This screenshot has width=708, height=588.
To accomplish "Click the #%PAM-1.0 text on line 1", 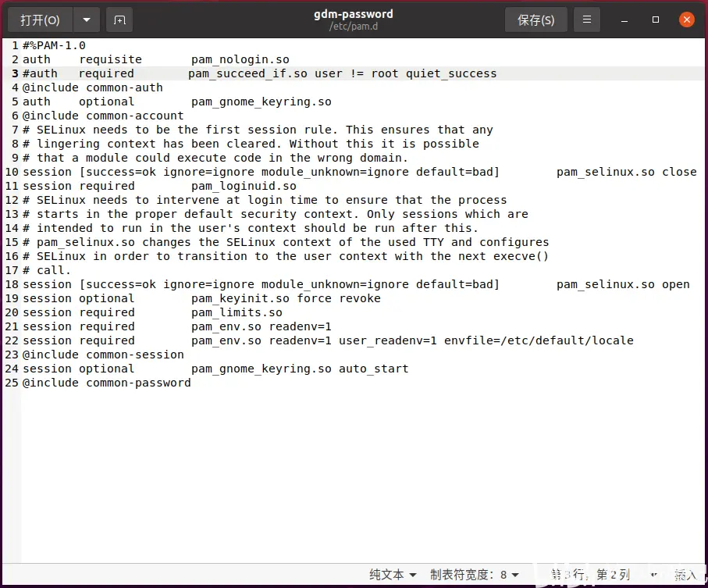I will pos(54,45).
